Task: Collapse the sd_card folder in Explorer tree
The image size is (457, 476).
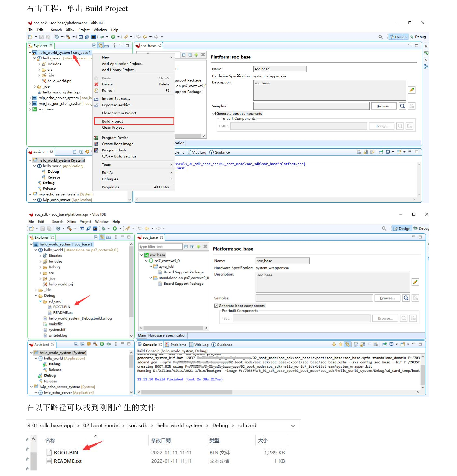Action: pos(40,301)
